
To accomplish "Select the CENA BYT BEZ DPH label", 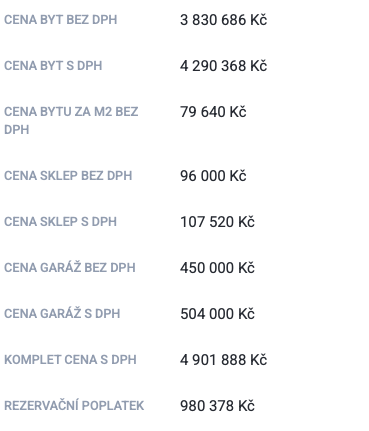I will tap(61, 20).
